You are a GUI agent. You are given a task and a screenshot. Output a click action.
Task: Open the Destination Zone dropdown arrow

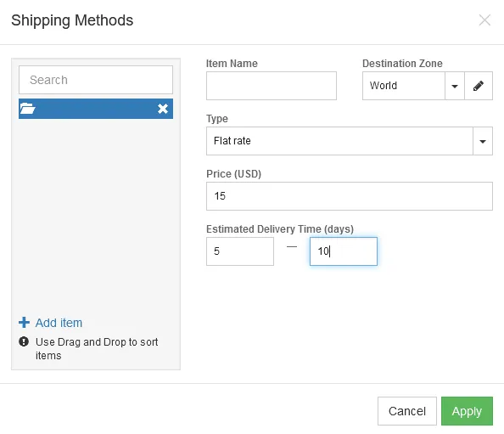pyautogui.click(x=455, y=86)
